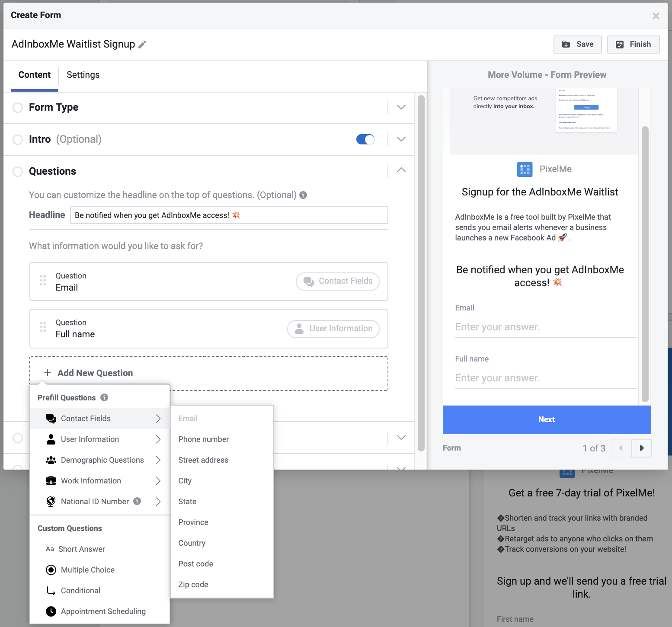
Task: Click the Next button in preview
Action: coord(547,419)
